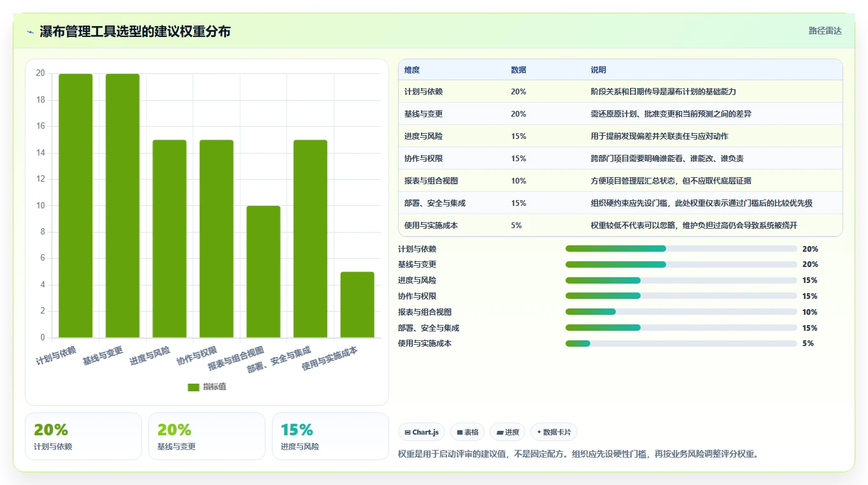
Task: Click the description 用于提前发现偏差并关联责任与应对动作
Action: point(660,136)
